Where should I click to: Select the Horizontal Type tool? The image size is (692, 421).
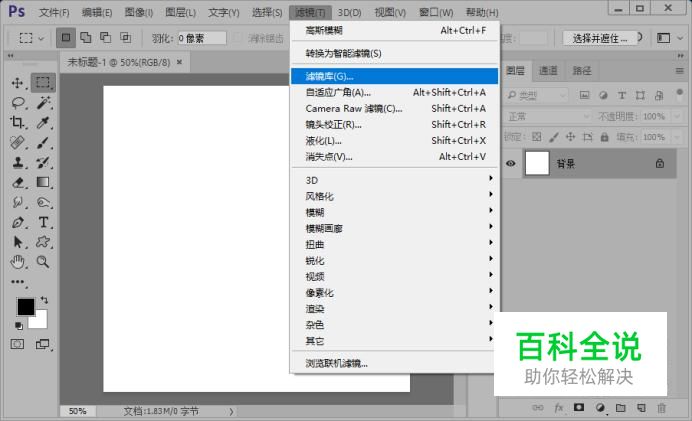click(x=43, y=222)
